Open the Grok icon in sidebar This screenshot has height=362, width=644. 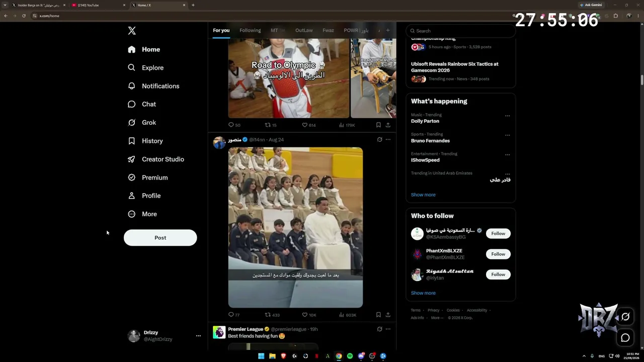132,122
